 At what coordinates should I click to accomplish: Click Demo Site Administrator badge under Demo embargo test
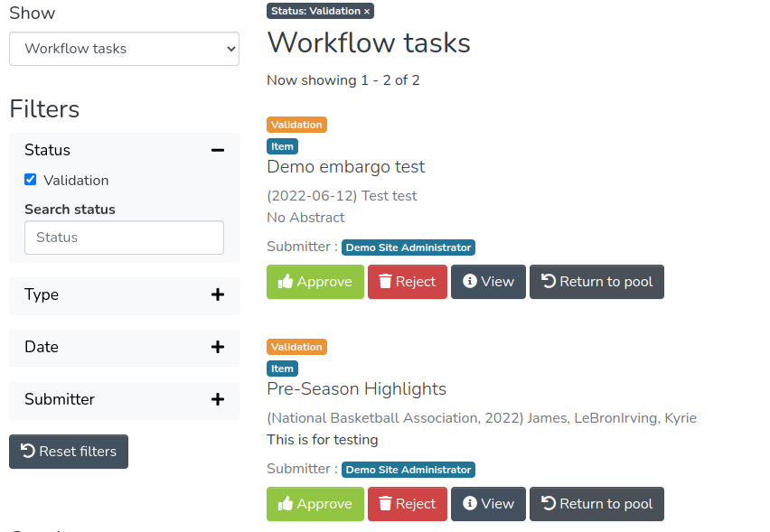coord(408,247)
